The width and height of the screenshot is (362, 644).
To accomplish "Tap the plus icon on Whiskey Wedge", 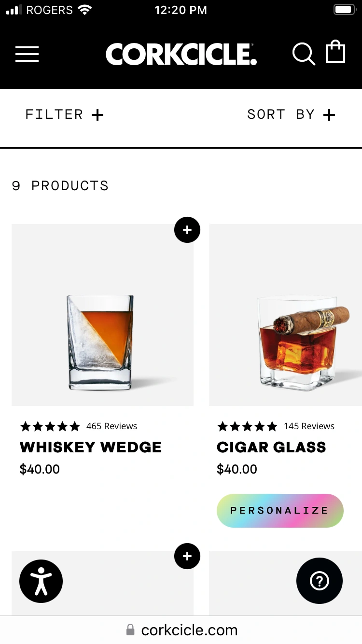I will point(187,230).
